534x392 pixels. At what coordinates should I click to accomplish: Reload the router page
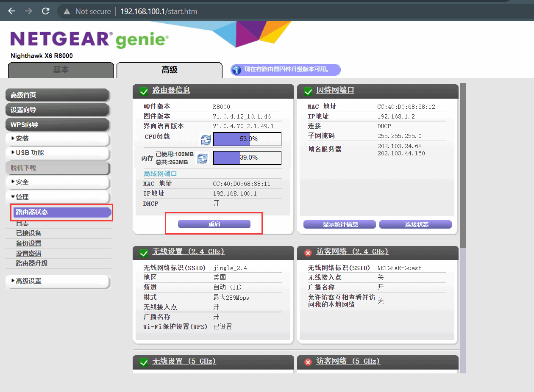tap(46, 11)
